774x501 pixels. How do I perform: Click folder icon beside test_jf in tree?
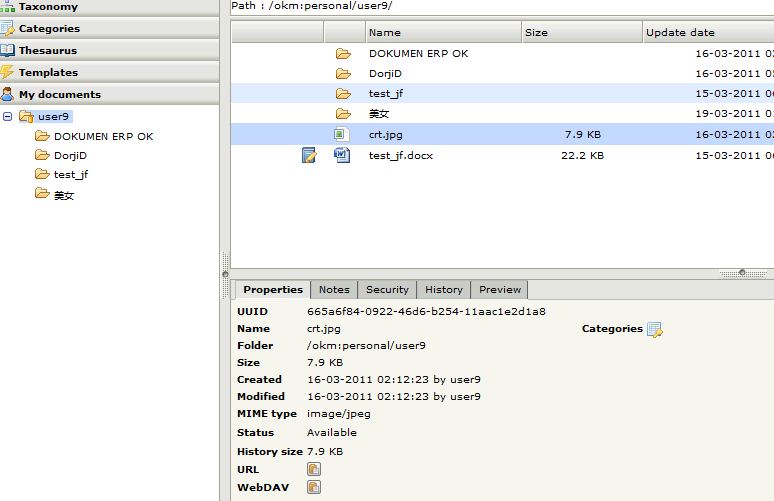pos(42,174)
